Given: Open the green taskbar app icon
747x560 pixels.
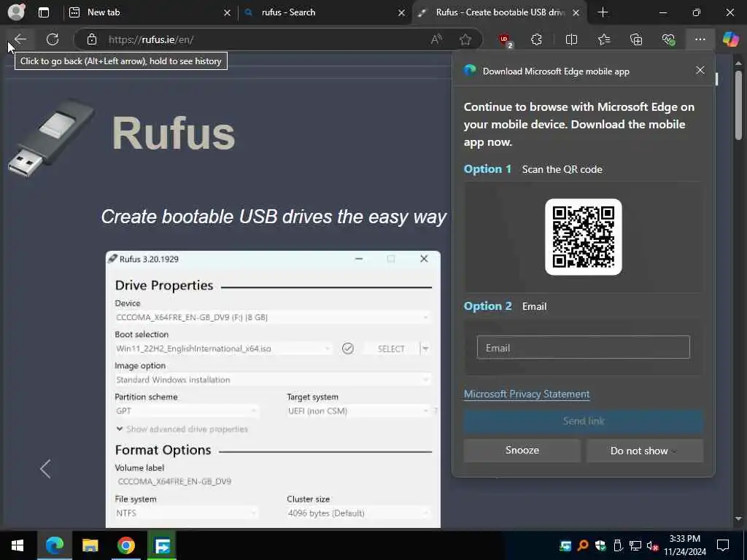Looking at the screenshot, I should pyautogui.click(x=162, y=545).
